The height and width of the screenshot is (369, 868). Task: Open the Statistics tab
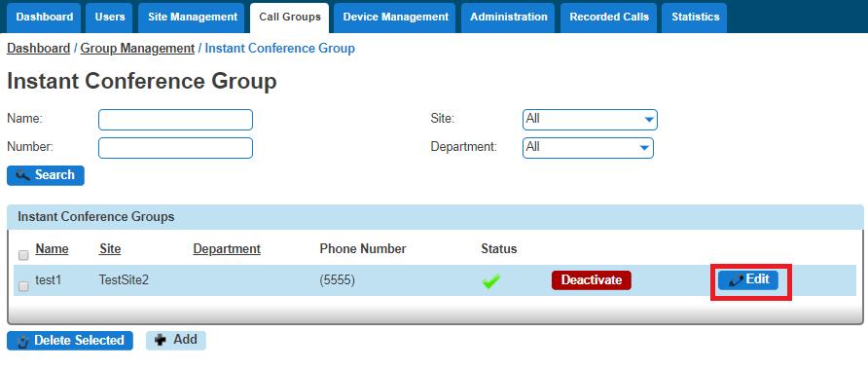pos(695,18)
